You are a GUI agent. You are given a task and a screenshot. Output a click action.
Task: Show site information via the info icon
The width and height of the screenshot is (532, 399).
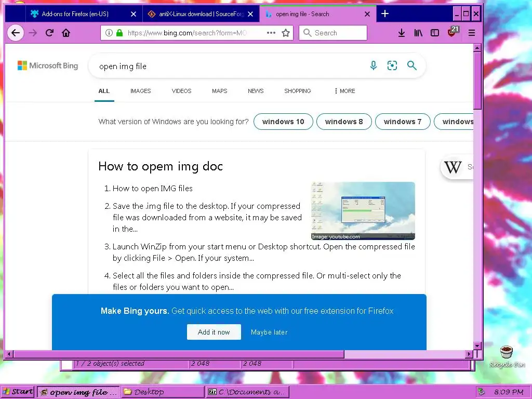[109, 33]
